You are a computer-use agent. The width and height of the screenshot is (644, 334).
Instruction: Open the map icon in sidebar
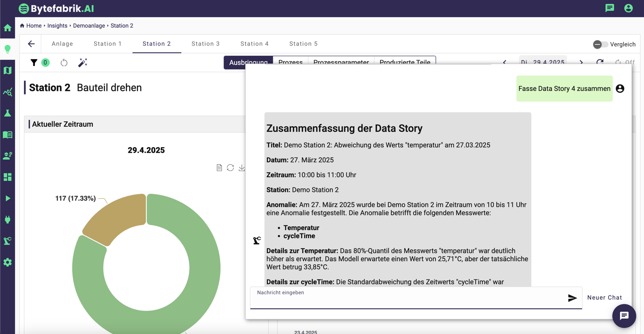click(x=8, y=70)
